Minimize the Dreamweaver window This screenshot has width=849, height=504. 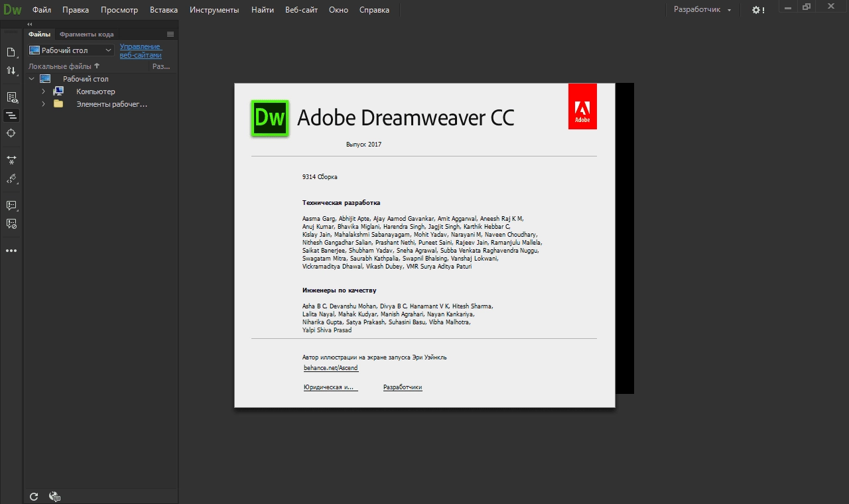(x=787, y=7)
